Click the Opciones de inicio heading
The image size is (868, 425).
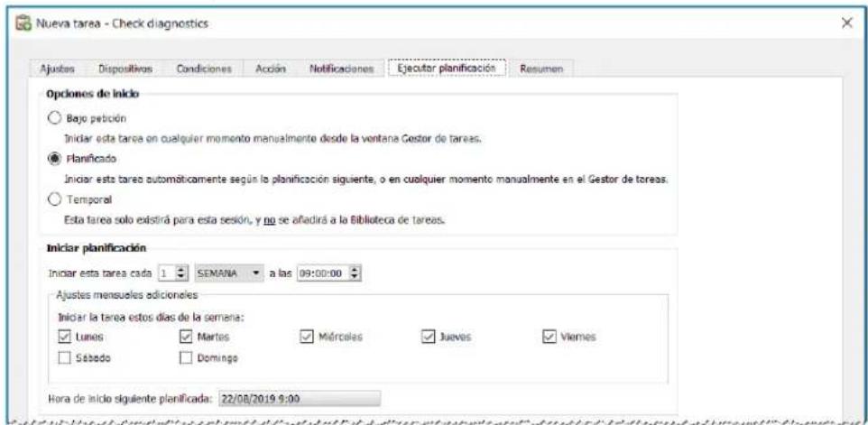point(93,95)
